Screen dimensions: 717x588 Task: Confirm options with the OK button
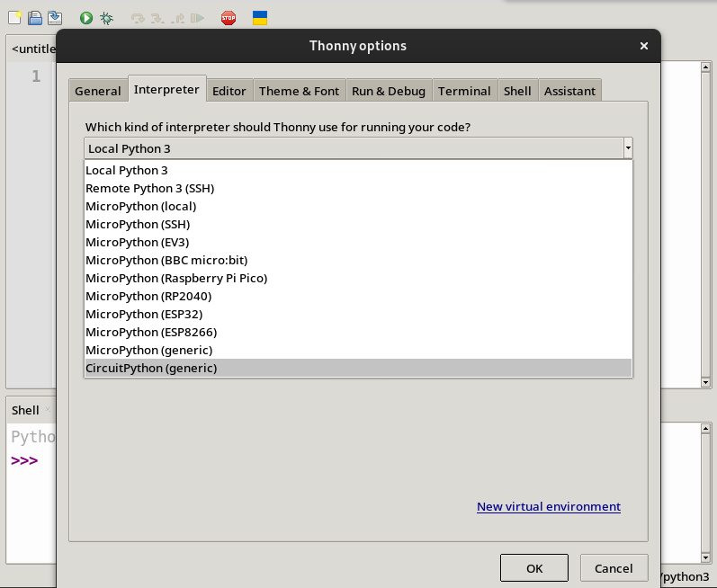coord(534,568)
